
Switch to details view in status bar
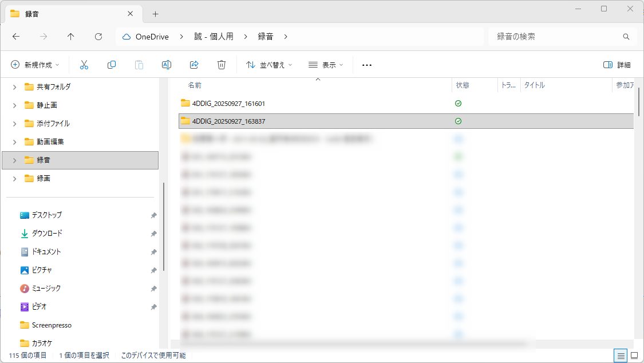point(620,356)
